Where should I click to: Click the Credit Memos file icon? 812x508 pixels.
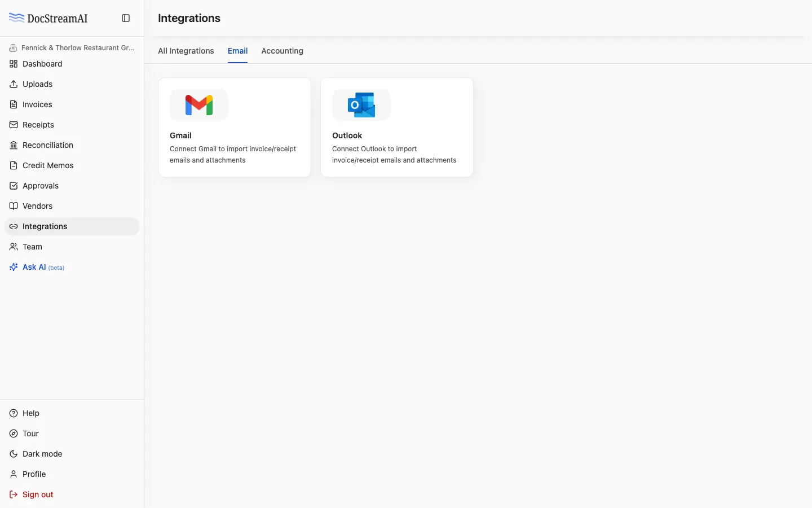pyautogui.click(x=14, y=165)
